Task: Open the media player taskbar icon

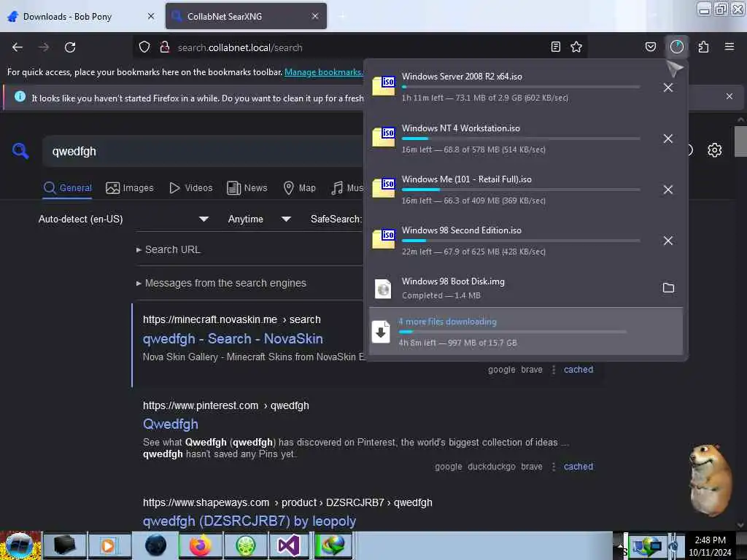Action: click(x=109, y=545)
